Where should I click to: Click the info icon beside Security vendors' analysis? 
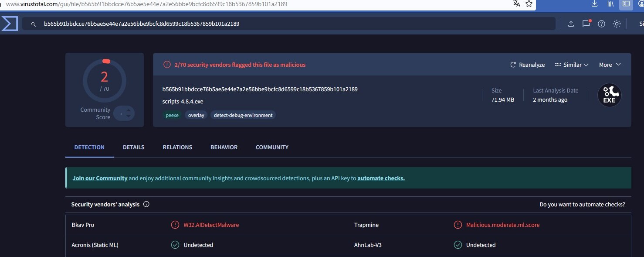pyautogui.click(x=146, y=204)
